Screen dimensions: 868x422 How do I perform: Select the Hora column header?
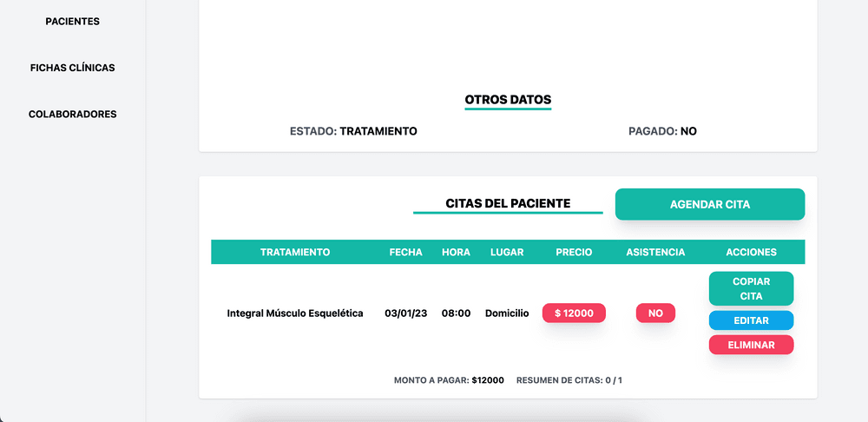[x=457, y=252]
